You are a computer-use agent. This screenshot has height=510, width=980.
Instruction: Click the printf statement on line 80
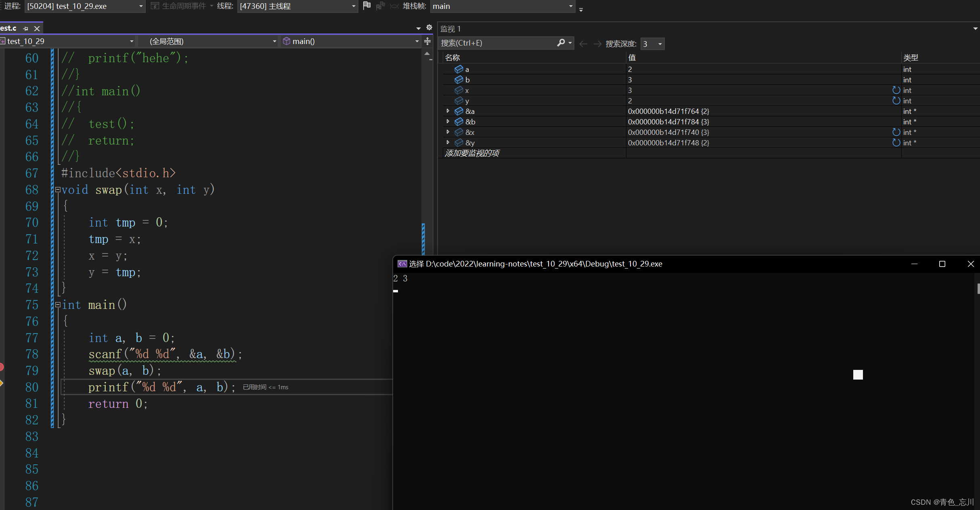(162, 387)
